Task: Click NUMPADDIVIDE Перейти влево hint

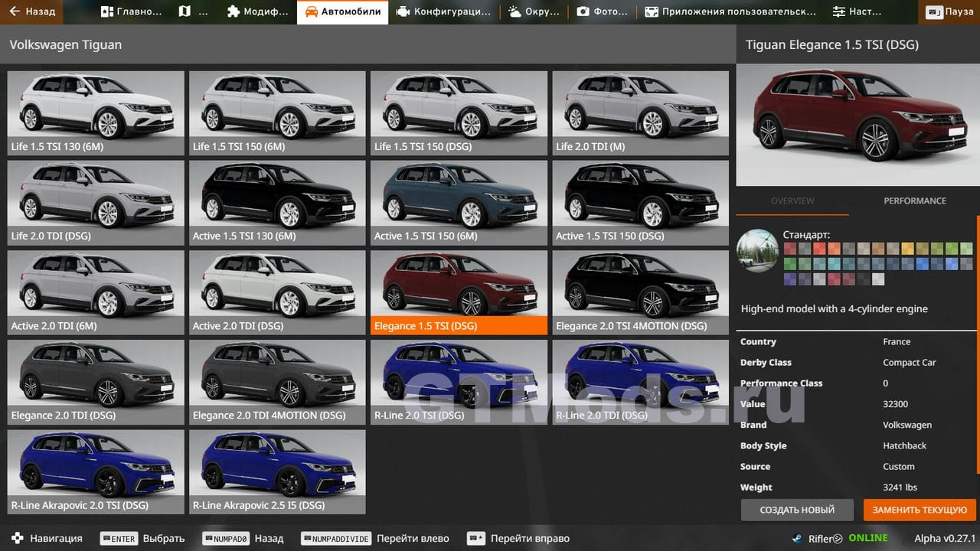Action: point(375,538)
